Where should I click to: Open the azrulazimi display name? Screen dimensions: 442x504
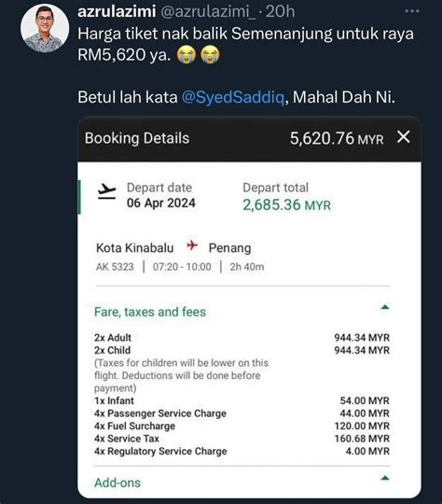(x=117, y=11)
